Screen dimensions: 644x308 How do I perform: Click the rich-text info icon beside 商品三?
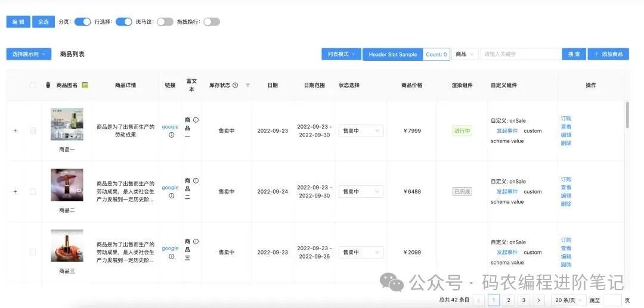tap(196, 241)
